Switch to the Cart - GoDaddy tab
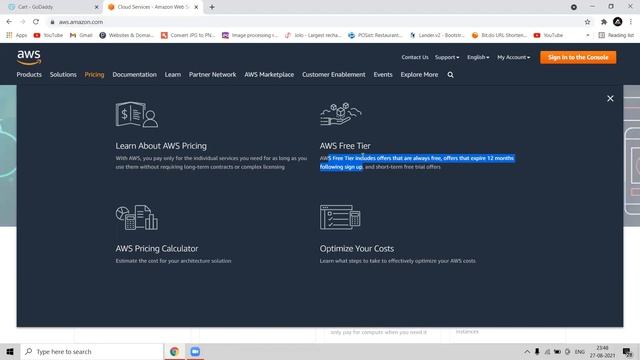 pos(52,7)
